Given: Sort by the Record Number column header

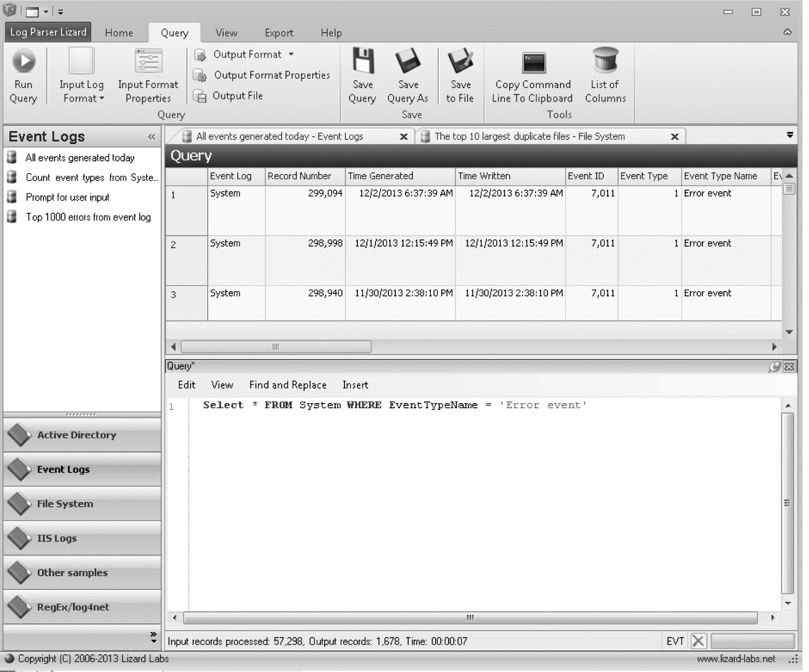Looking at the screenshot, I should 305,176.
